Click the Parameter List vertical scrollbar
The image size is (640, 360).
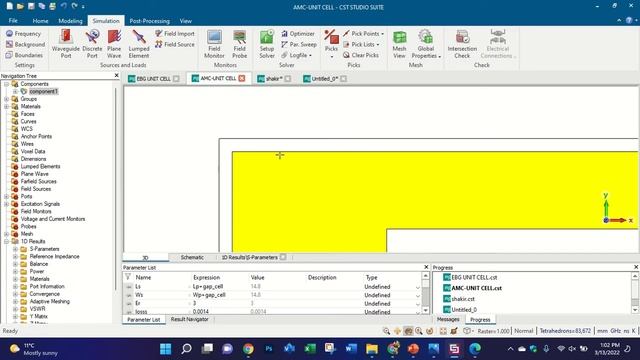[x=425, y=293]
